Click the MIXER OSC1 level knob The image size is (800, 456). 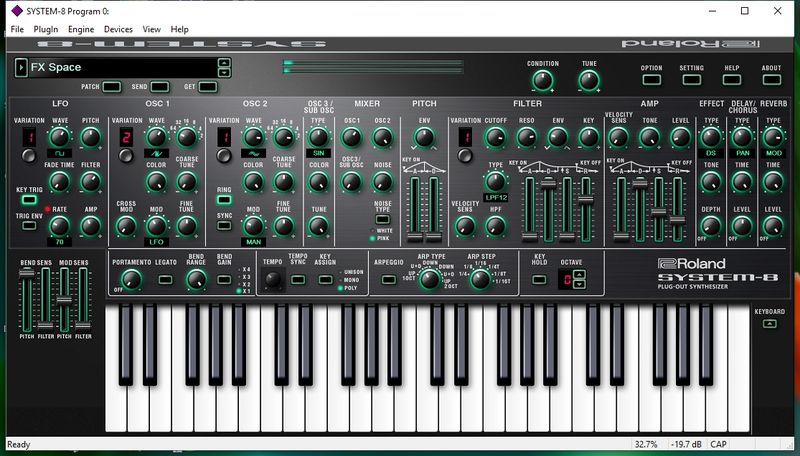351,137
